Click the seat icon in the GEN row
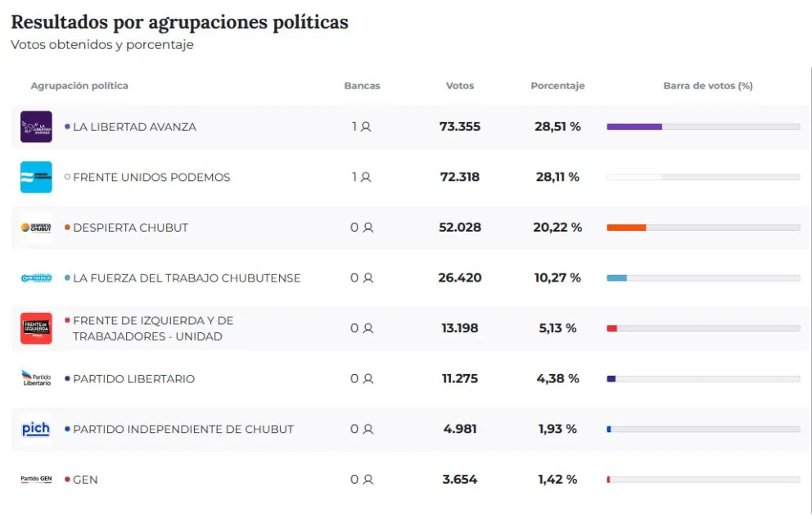 coord(368,480)
